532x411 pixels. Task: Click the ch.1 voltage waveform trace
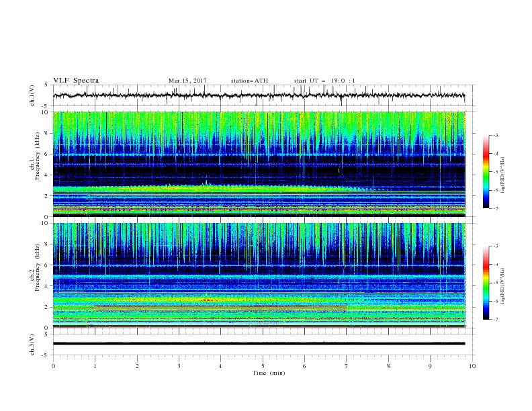[x=259, y=95]
